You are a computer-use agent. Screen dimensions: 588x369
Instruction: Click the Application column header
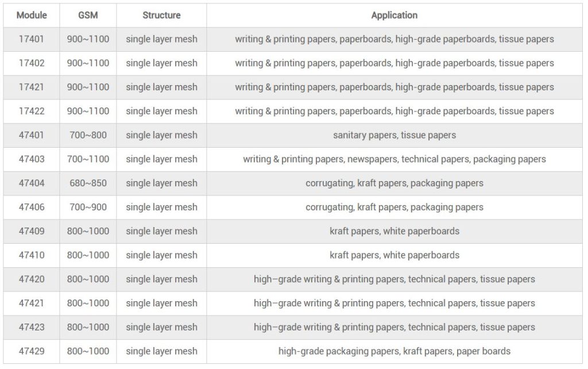(x=394, y=16)
